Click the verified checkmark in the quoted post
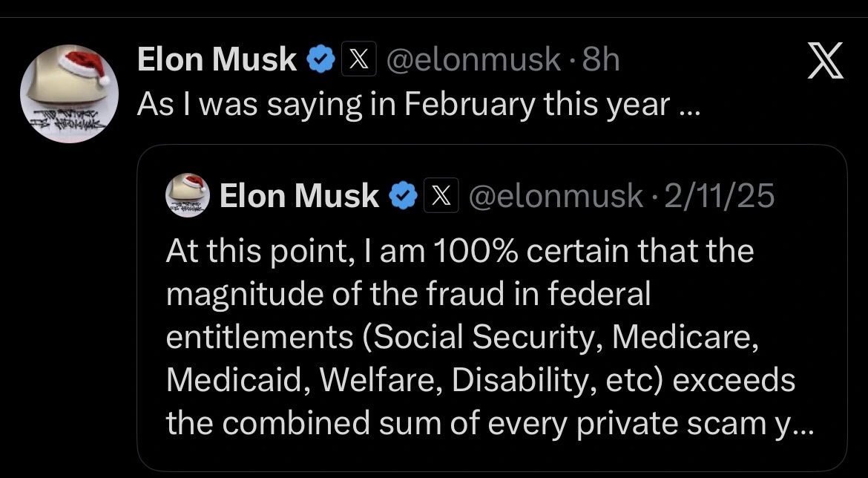This screenshot has height=478, width=868. (402, 196)
